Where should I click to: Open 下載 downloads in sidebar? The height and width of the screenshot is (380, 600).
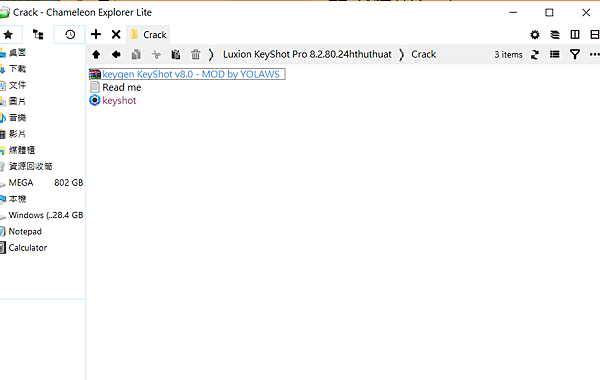[17, 69]
